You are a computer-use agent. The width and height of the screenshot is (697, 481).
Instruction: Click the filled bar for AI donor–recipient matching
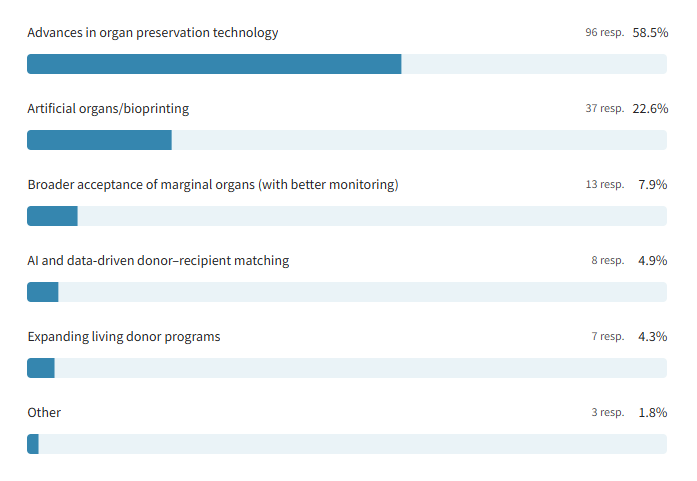43,292
